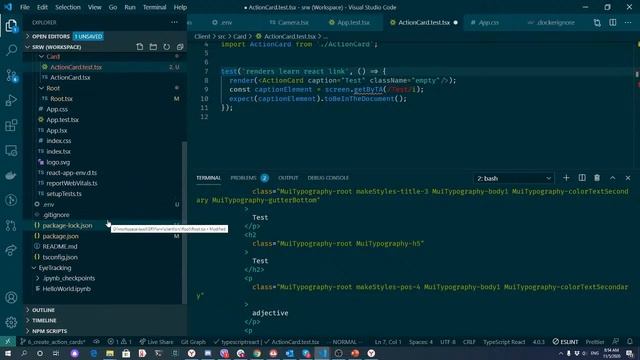Open the File menu
The height and width of the screenshot is (360, 640).
click(x=24, y=7)
